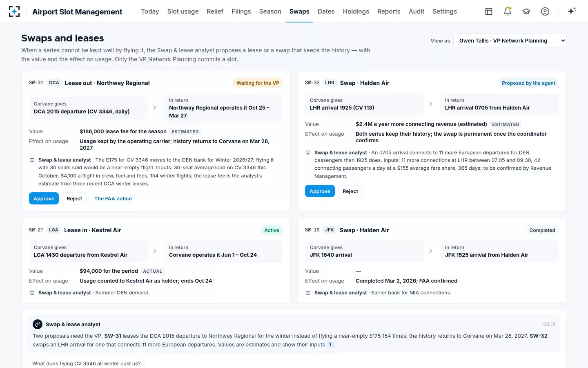Click the Airport Slot Management logo icon

coord(14,11)
